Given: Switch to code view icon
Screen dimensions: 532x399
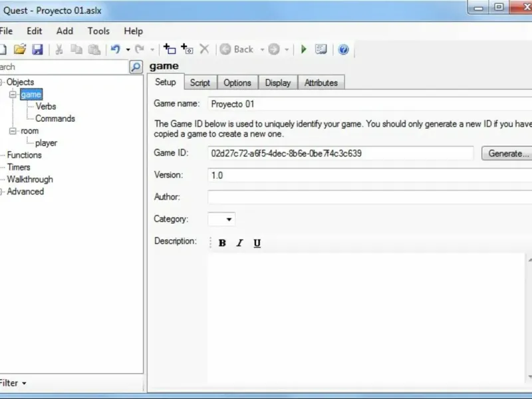Looking at the screenshot, I should 321,49.
